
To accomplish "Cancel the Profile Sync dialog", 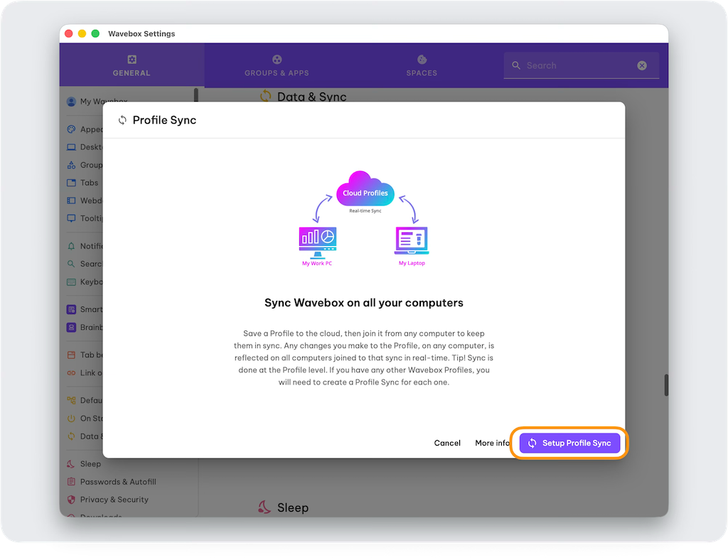I will 447,443.
